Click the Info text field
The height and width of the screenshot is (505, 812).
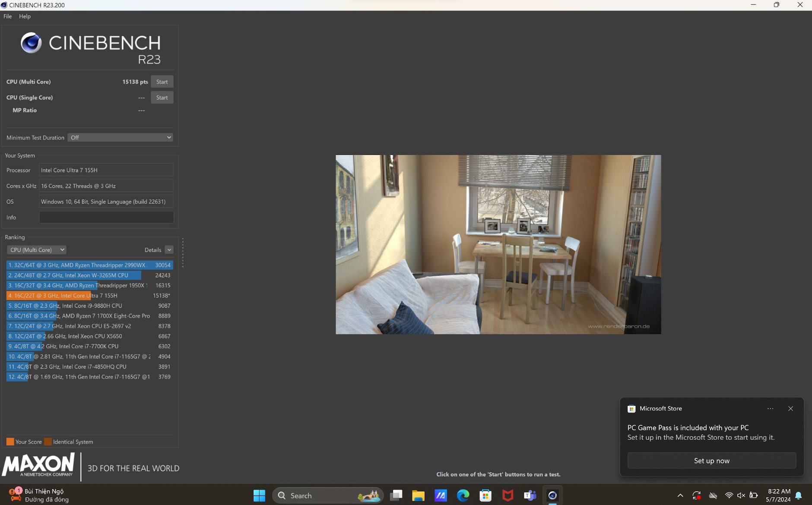click(106, 218)
